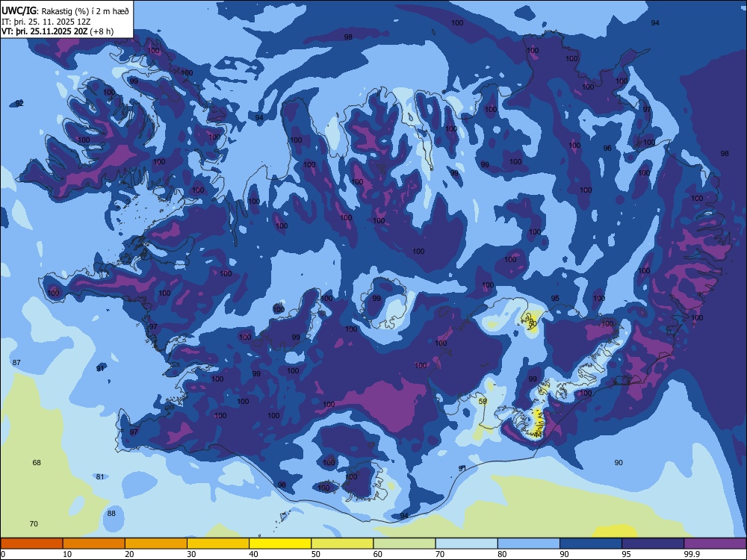The height and width of the screenshot is (560, 747).
Task: Pick the purple above-99.9 legend swatch
Action: 715,544
